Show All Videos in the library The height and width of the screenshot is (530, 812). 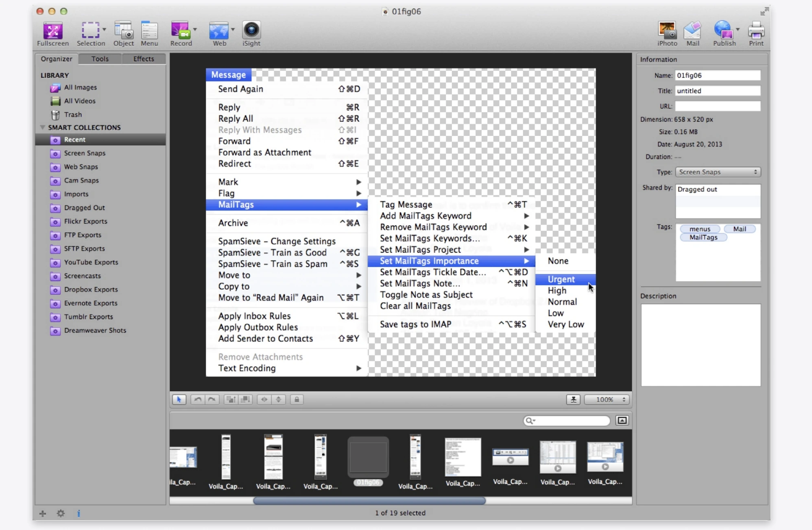pyautogui.click(x=79, y=101)
